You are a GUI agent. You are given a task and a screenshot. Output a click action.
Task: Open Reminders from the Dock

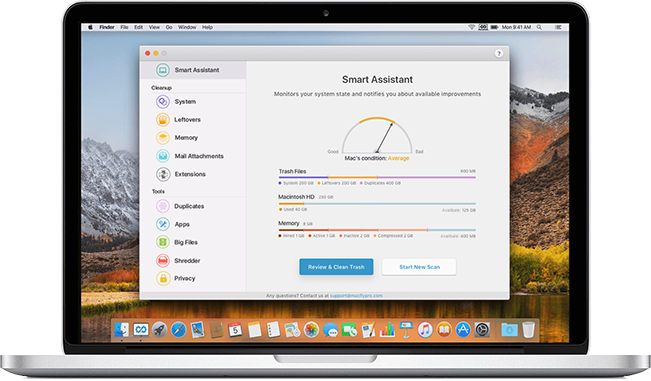(x=273, y=330)
